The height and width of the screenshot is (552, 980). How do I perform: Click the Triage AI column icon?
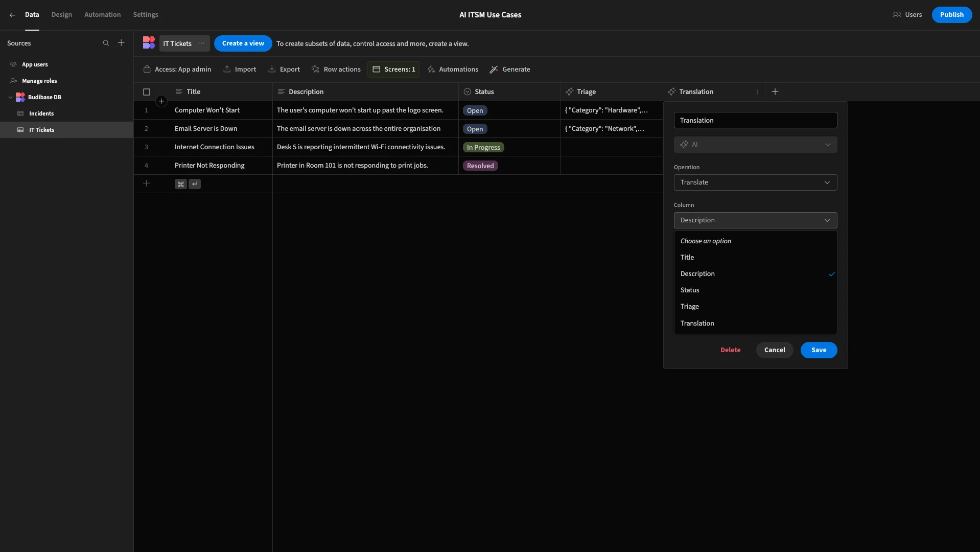click(x=570, y=92)
